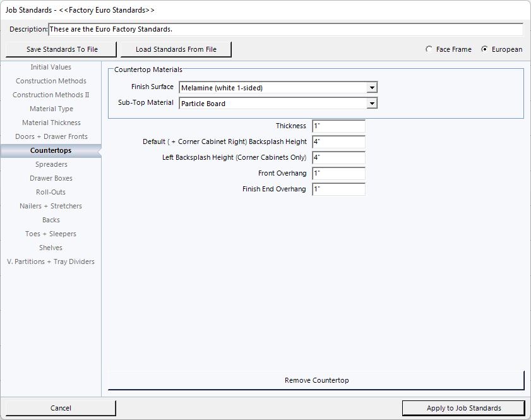531x420 pixels.
Task: Click the Remove Countertop button
Action: click(x=316, y=380)
